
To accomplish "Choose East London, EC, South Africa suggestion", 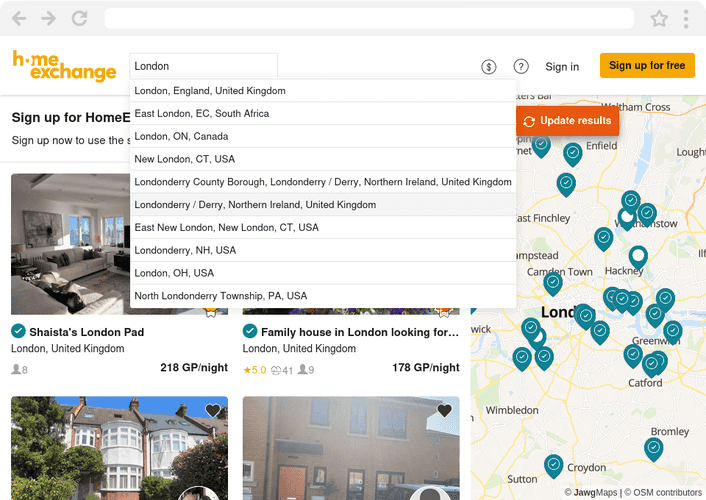I will click(x=323, y=114).
